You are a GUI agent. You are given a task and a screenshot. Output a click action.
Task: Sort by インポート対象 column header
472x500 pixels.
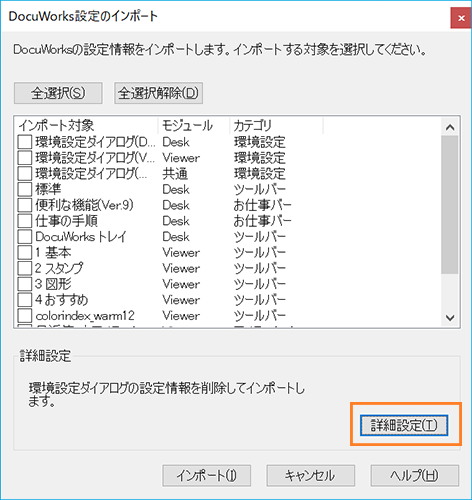click(x=87, y=126)
